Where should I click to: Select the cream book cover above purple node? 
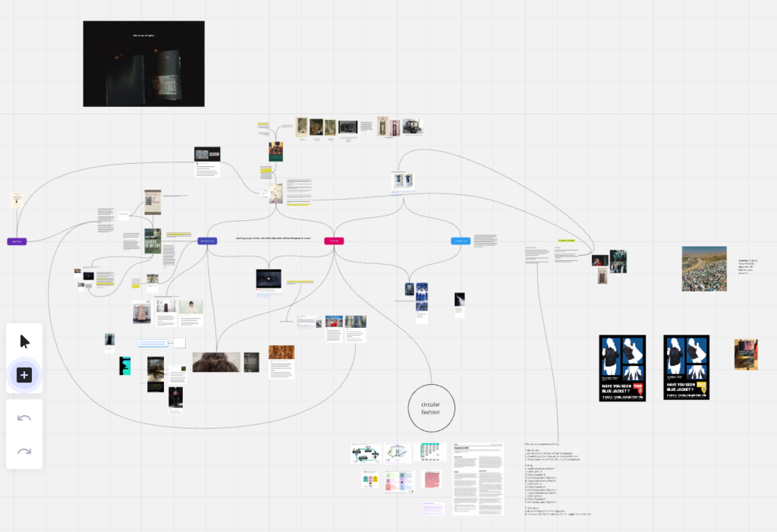click(x=16, y=200)
